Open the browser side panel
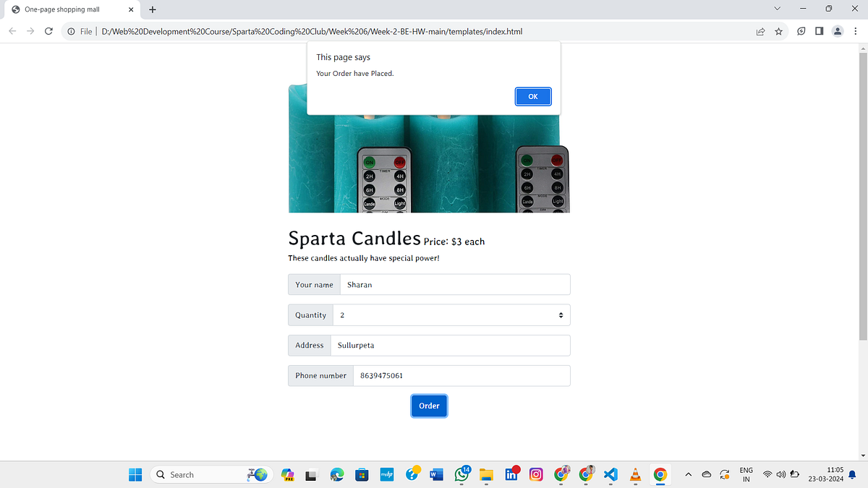 tap(819, 31)
